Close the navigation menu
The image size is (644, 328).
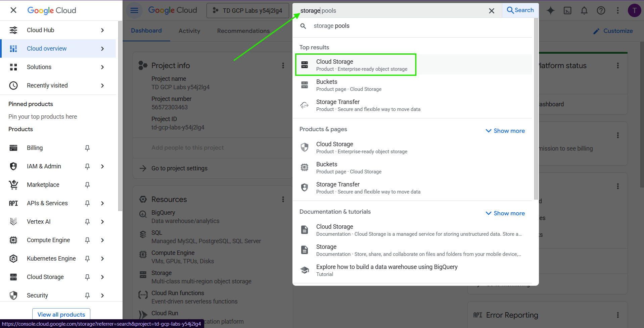[x=13, y=10]
